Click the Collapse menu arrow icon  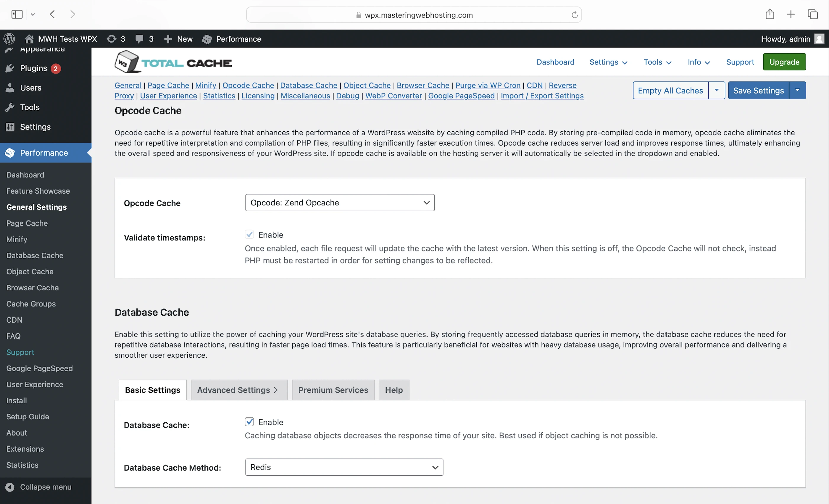[x=10, y=487]
